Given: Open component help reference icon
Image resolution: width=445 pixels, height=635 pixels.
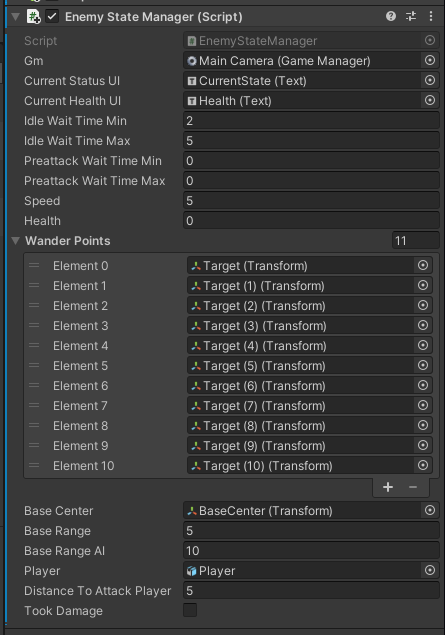Looking at the screenshot, I should click(391, 16).
